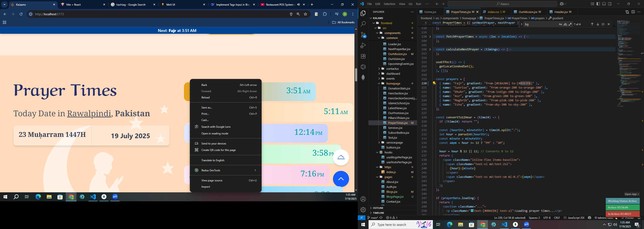Open Chrome three-dot menu
Screen dimensions: 644x229
(353, 14)
